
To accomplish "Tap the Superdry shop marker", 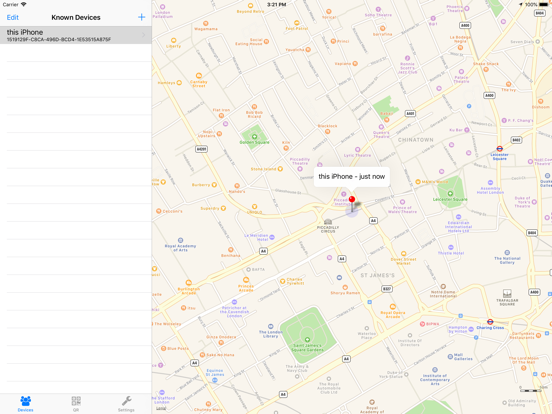I will tap(223, 208).
